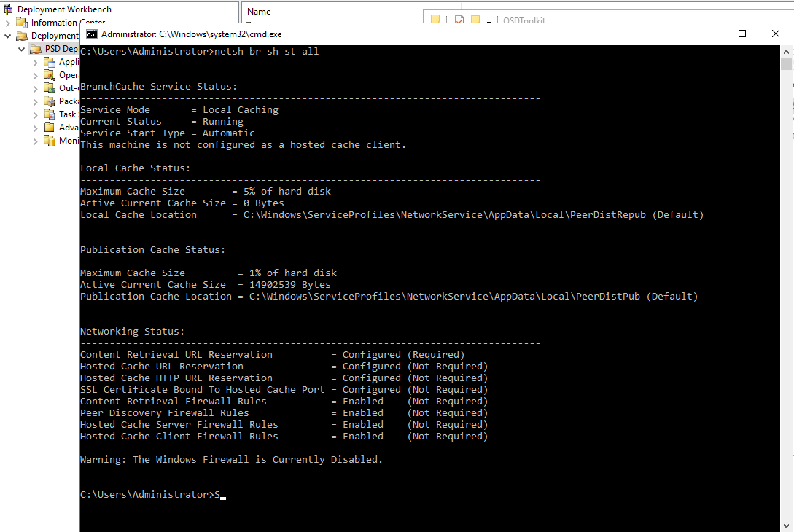Viewport: 794px width, 532px height.
Task: Click the 'Publication Cache Status:' heading
Action: [x=153, y=249]
